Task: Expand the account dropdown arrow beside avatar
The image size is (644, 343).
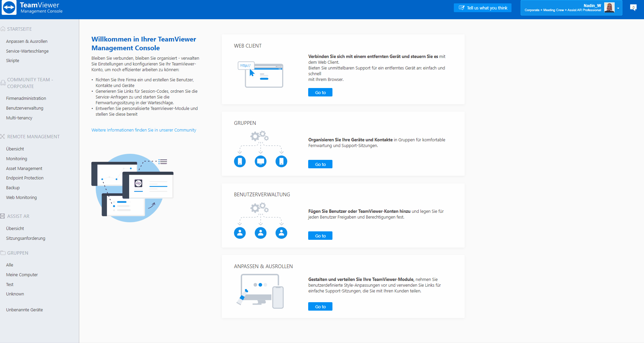Action: point(618,8)
